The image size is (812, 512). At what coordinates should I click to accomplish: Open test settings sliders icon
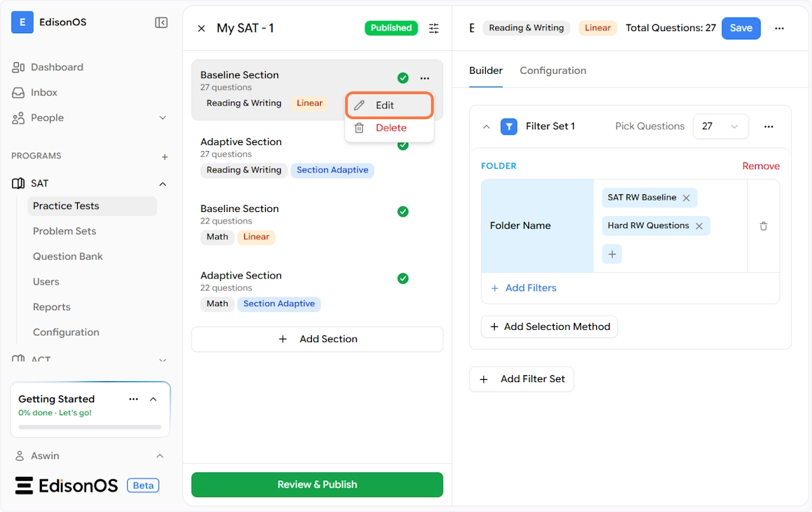coord(434,28)
